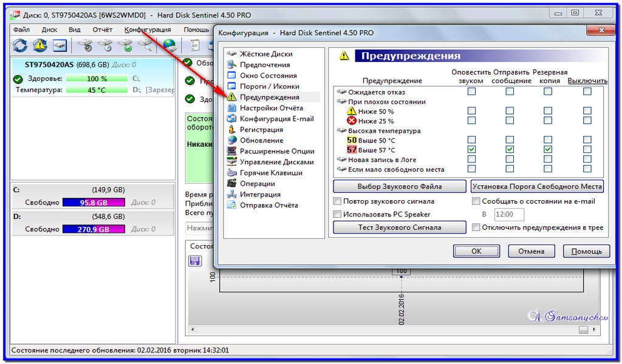Open Горячие Клавиши settings
Image resolution: width=622 pixels, height=364 pixels.
point(271,173)
